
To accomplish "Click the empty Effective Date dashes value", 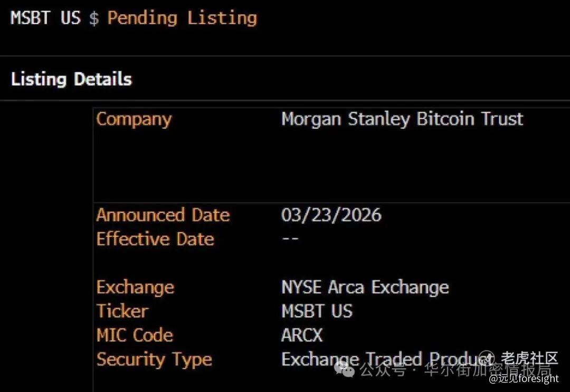I will 290,239.
